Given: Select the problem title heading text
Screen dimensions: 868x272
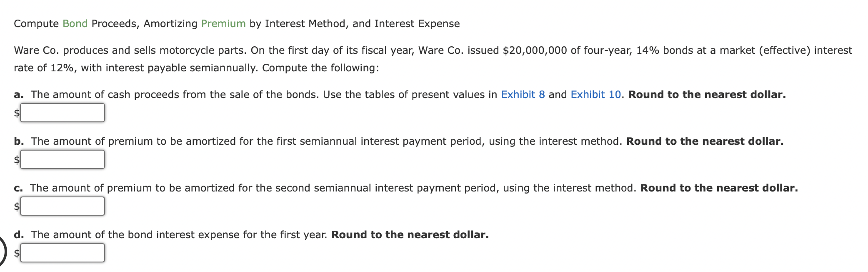Looking at the screenshot, I should coord(236,24).
